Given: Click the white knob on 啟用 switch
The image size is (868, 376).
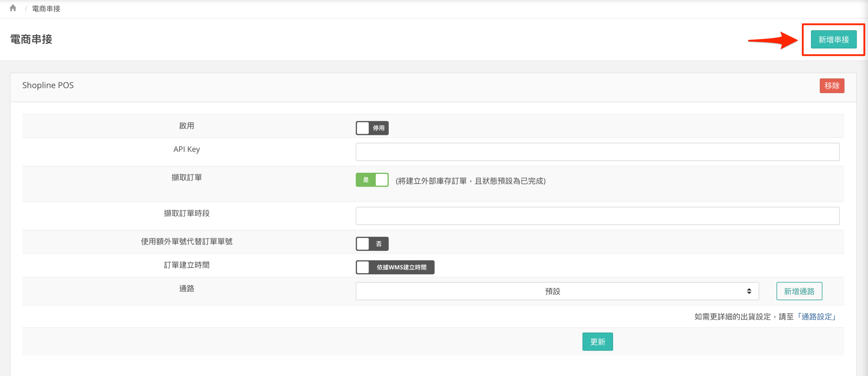Looking at the screenshot, I should coord(363,128).
